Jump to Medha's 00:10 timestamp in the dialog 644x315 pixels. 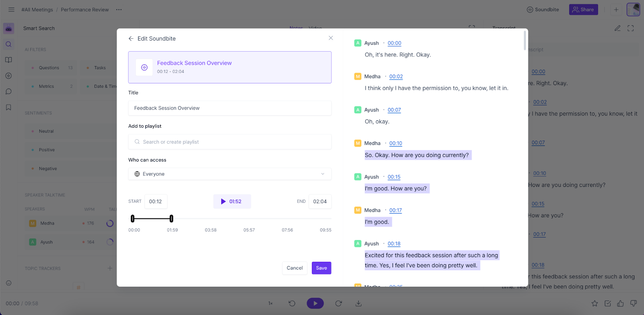coord(396,143)
